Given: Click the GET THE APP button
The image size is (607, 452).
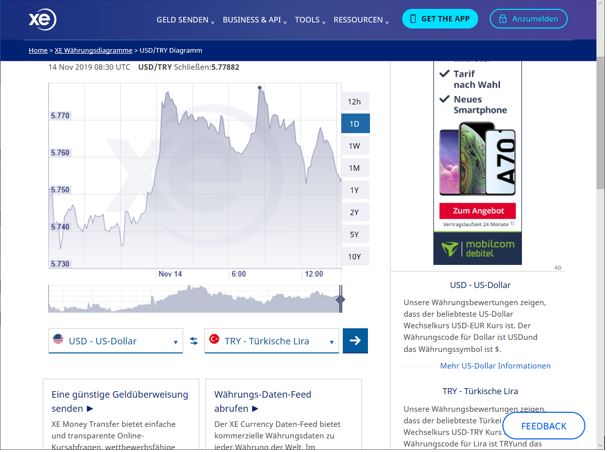Looking at the screenshot, I should point(440,19).
